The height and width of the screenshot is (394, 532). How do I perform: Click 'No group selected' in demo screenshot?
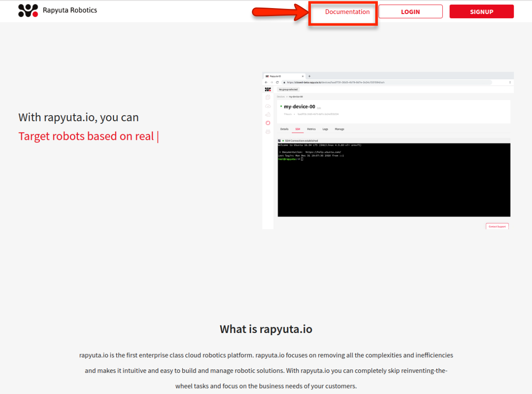point(288,89)
